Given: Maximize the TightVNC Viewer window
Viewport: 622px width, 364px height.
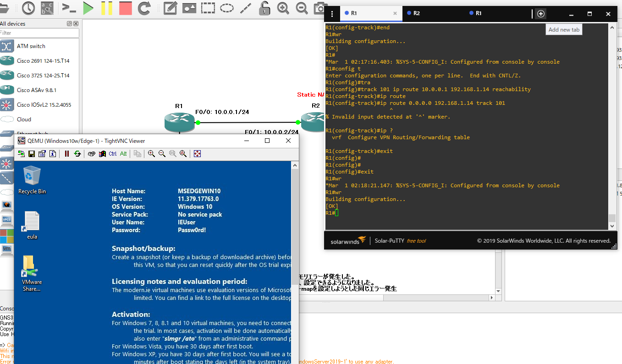Looking at the screenshot, I should [x=267, y=141].
